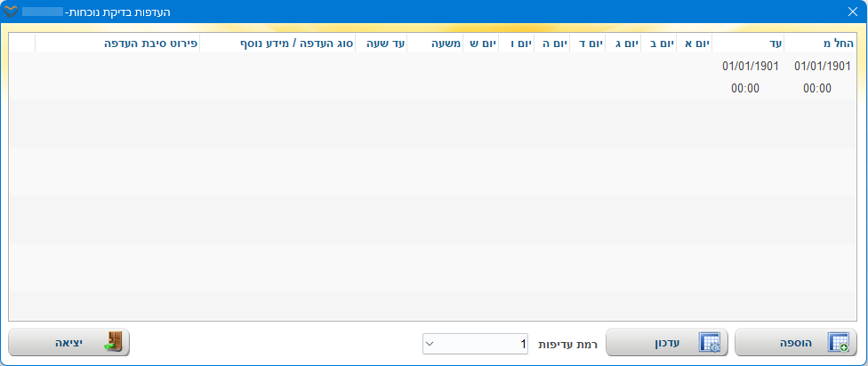Click the calendar-gear icon on עדכון button
This screenshot has height=366, width=868.
pyautogui.click(x=709, y=343)
